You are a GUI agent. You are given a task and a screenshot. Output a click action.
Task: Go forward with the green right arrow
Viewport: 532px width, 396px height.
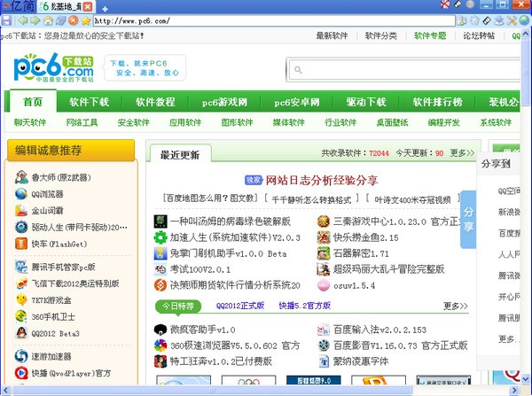point(35,20)
